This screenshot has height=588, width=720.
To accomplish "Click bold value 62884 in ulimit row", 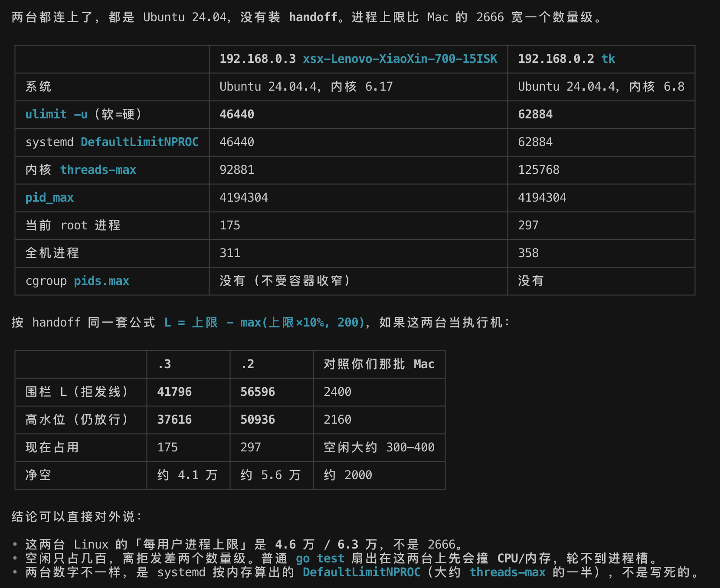I will pyautogui.click(x=535, y=114).
